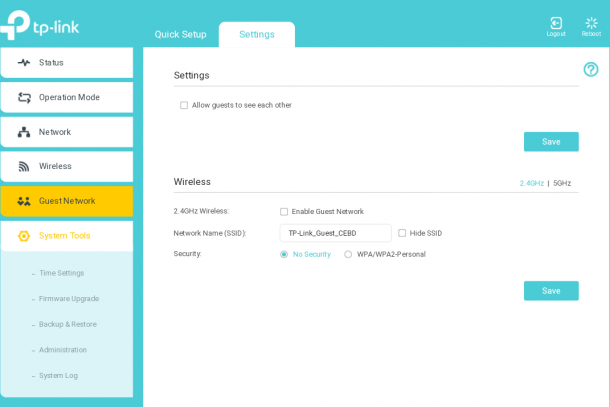Viewport: 610px width, 407px height.
Task: Switch to the 5GHz band
Action: [x=562, y=183]
